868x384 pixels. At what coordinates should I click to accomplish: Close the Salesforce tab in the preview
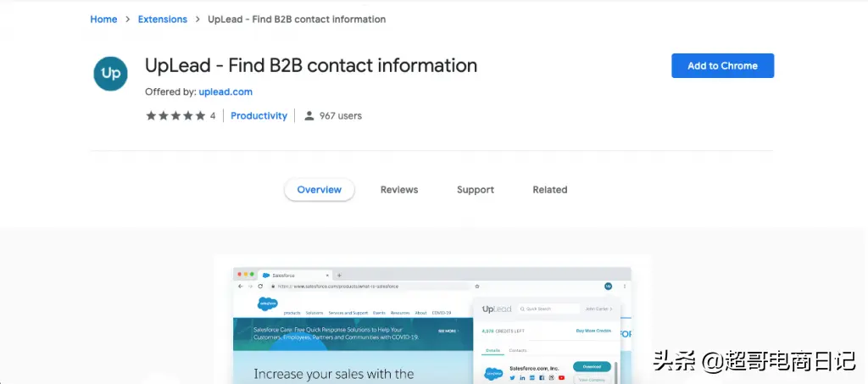coord(327,275)
